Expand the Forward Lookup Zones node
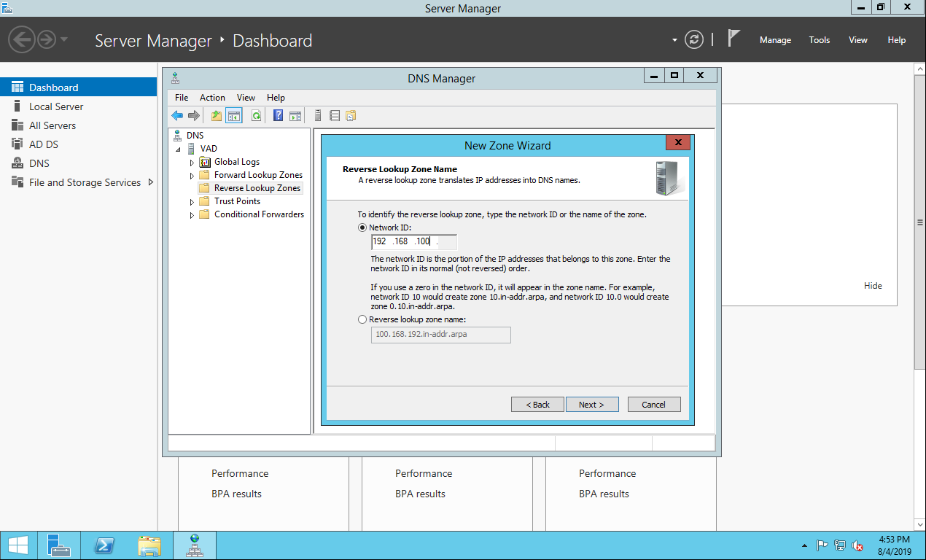This screenshot has height=560, width=926. 192,176
